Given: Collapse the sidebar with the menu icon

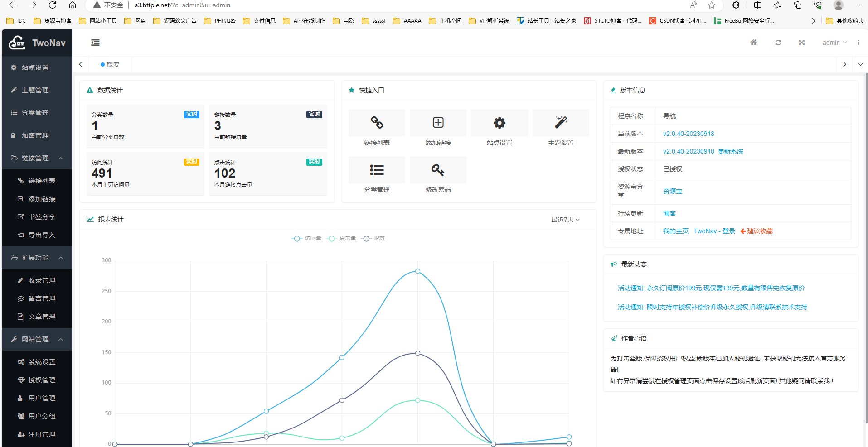Looking at the screenshot, I should (95, 43).
